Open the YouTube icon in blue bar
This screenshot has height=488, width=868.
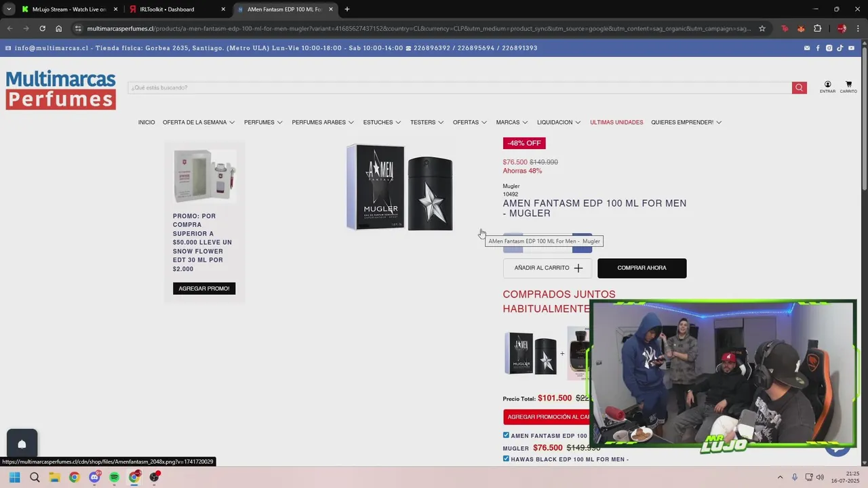tap(851, 48)
